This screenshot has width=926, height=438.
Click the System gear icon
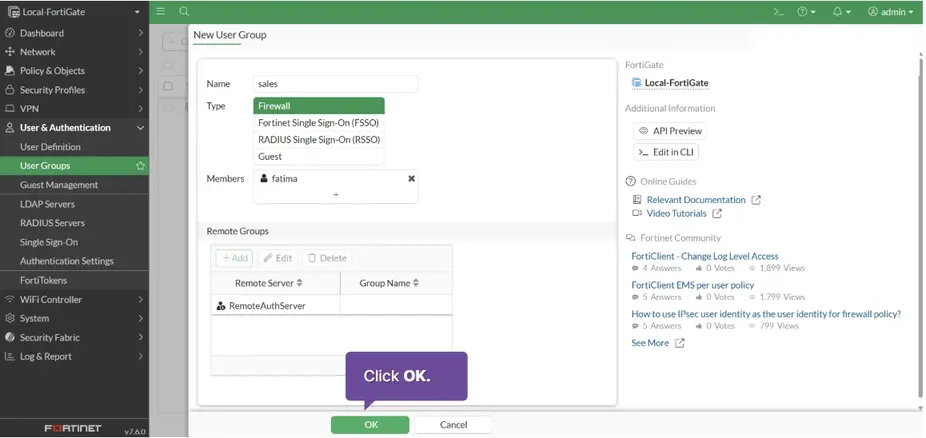coord(9,318)
